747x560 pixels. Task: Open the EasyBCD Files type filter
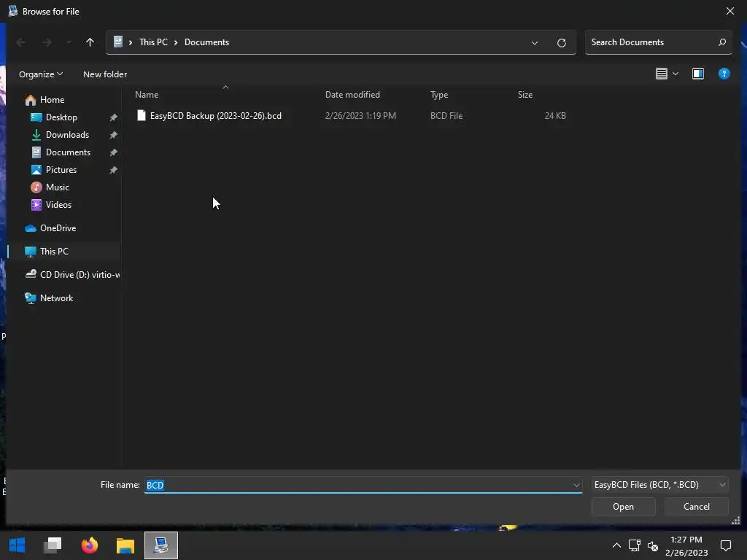tap(659, 485)
